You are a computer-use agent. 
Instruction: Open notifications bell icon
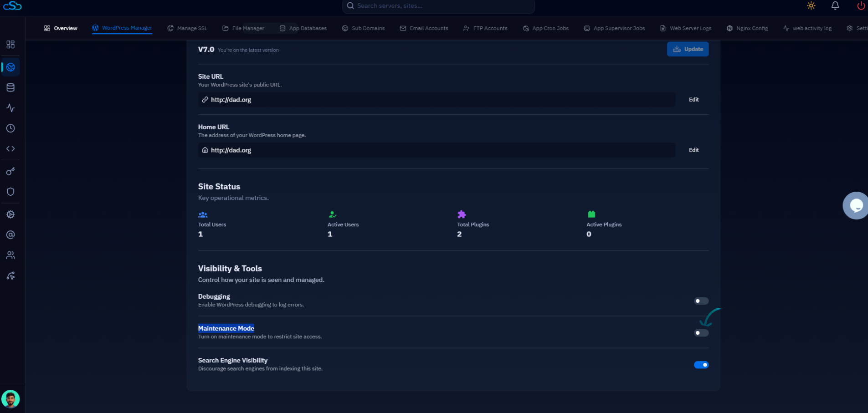(835, 6)
